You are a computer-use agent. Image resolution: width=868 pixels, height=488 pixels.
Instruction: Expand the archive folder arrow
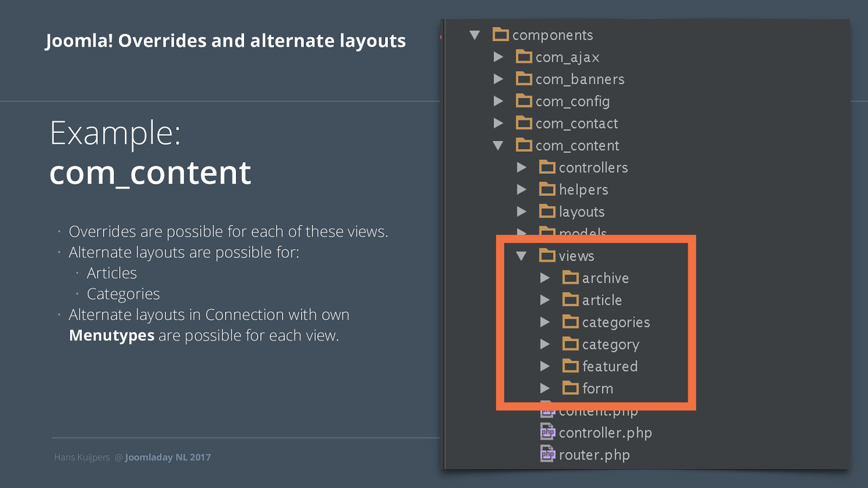click(x=545, y=278)
